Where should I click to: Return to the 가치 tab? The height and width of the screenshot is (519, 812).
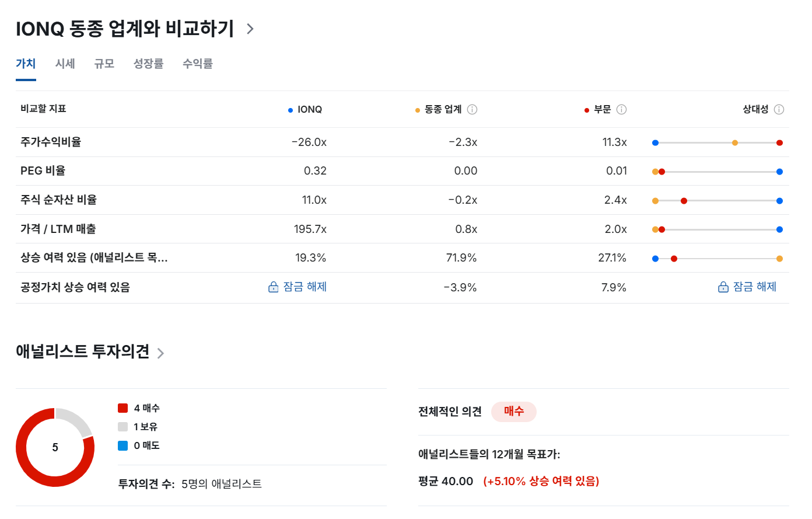[x=25, y=64]
